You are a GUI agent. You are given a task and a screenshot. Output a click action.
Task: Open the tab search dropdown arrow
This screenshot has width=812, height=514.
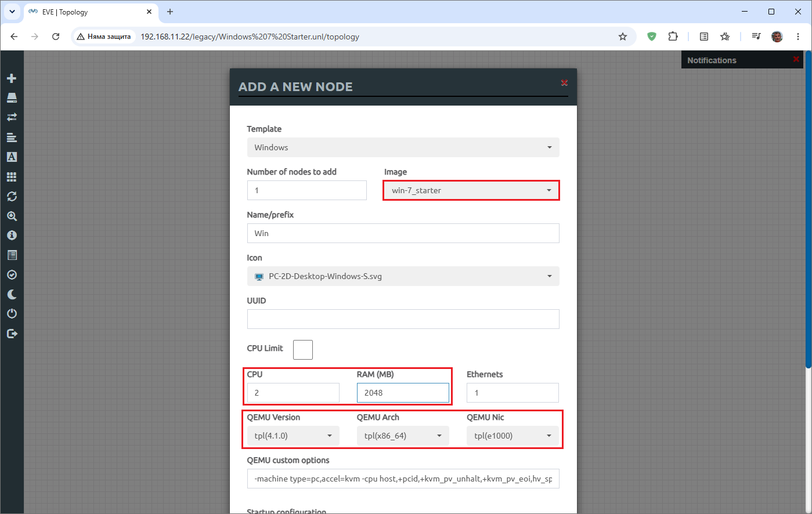click(x=12, y=12)
